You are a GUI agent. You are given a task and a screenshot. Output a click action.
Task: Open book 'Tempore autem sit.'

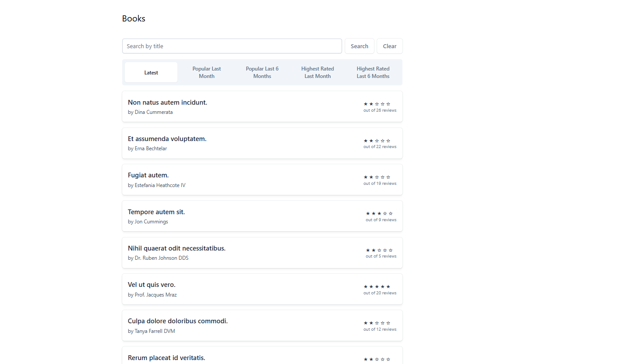click(156, 212)
